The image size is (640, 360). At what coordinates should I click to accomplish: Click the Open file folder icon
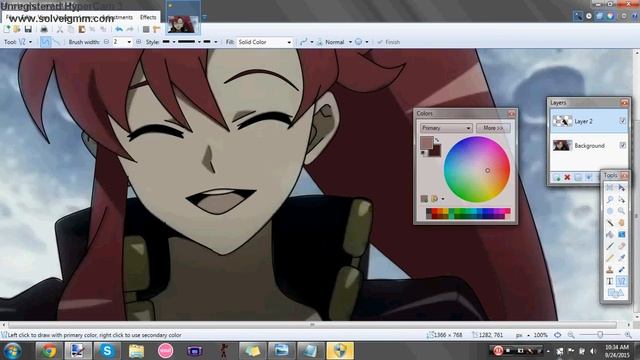(x=17, y=29)
